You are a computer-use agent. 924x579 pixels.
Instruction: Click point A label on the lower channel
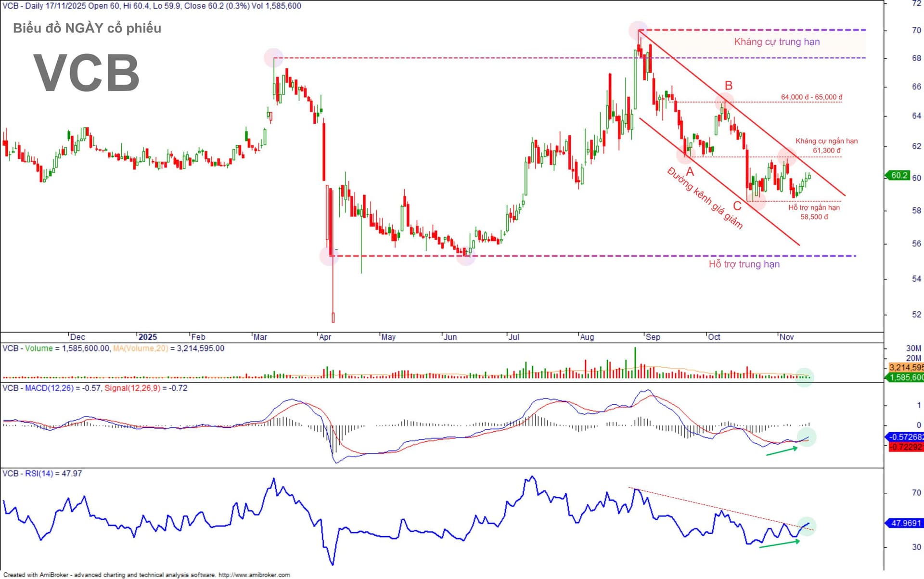[x=690, y=172]
